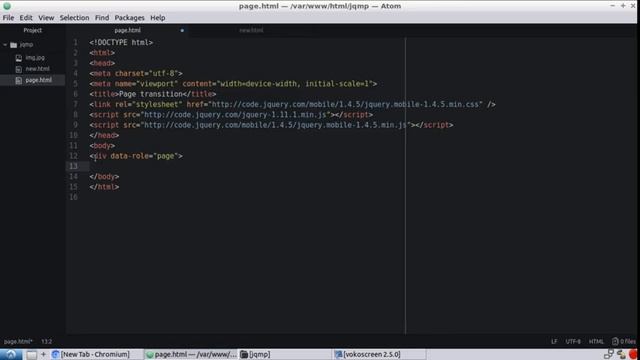Click the new.html file icon
Image resolution: width=640 pixels, height=360 pixels.
click(x=18, y=69)
